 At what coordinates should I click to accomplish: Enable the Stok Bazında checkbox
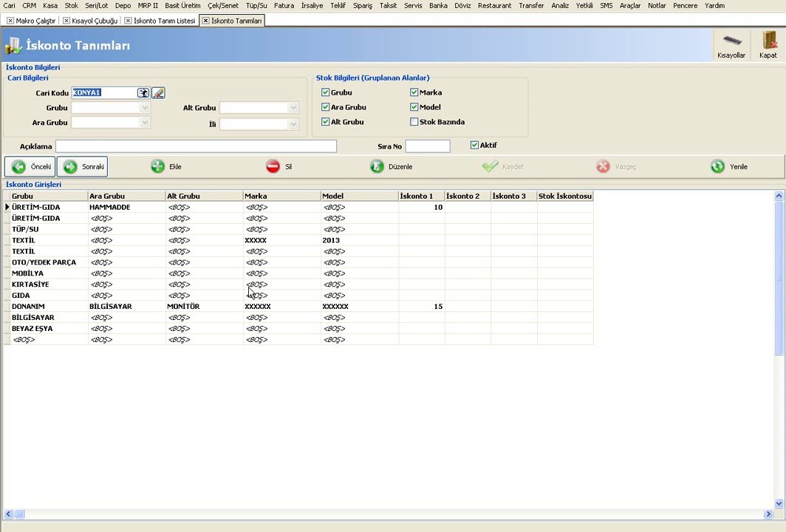[x=414, y=121]
